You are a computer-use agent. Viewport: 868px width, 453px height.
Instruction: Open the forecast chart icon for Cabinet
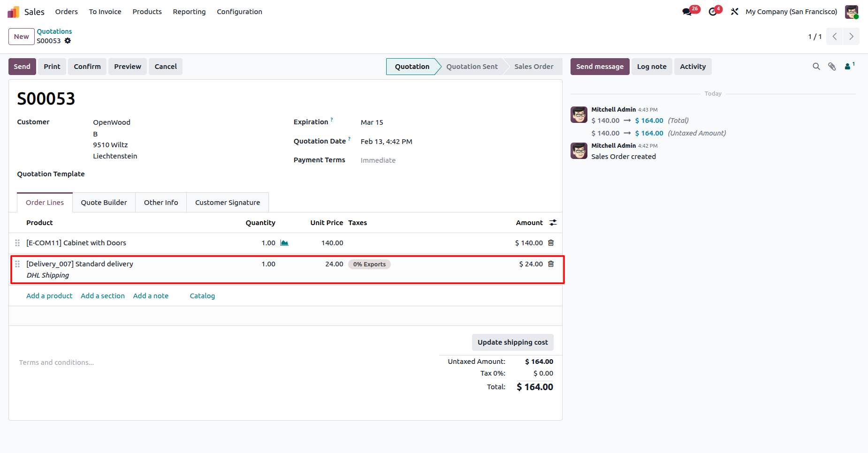[x=284, y=243]
